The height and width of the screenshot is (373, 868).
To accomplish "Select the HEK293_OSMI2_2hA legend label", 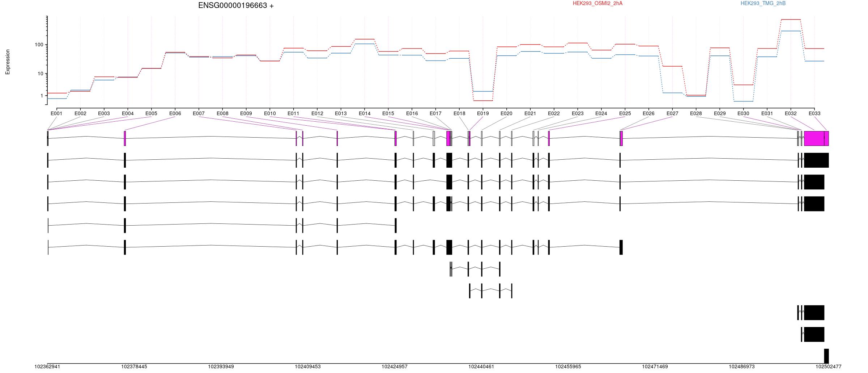I will click(597, 3).
